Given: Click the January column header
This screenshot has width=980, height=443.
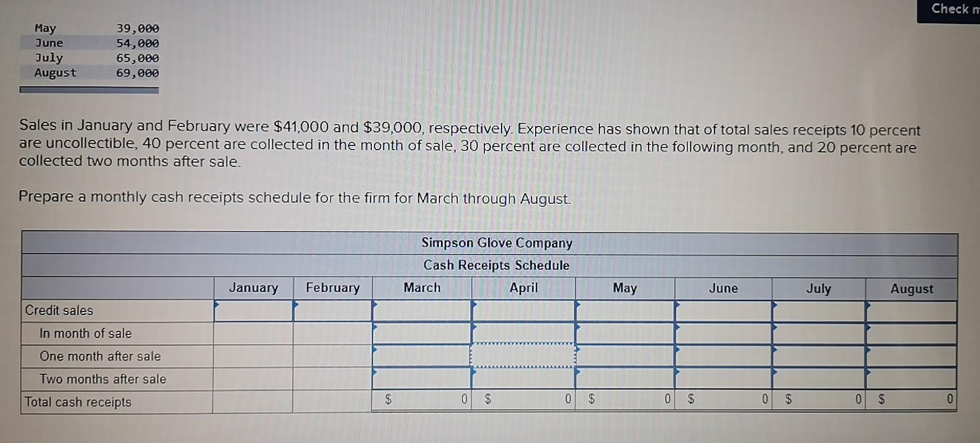Looking at the screenshot, I should point(254,288).
